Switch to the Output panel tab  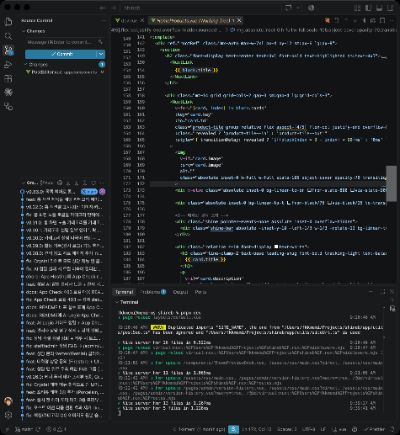click(x=181, y=292)
